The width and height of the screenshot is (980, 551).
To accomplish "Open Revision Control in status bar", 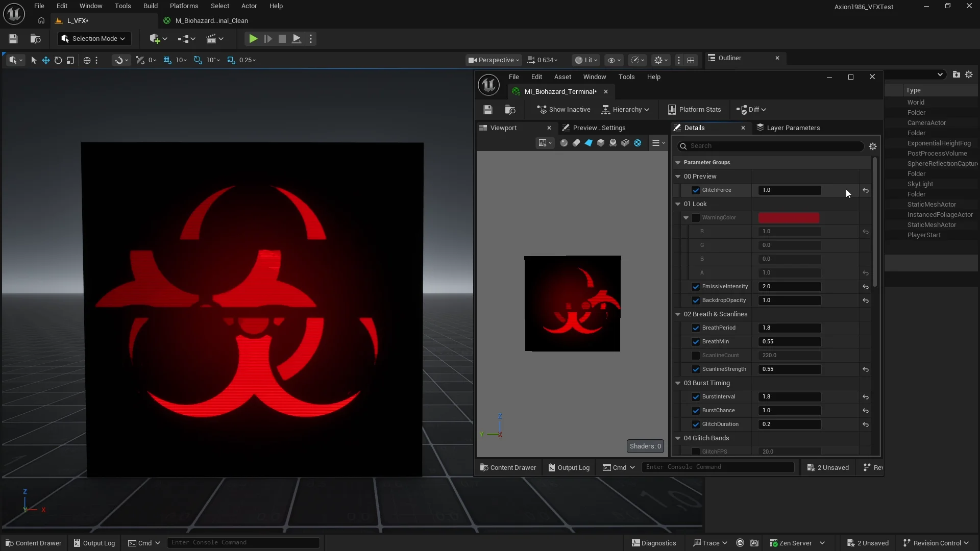I will click(x=936, y=543).
